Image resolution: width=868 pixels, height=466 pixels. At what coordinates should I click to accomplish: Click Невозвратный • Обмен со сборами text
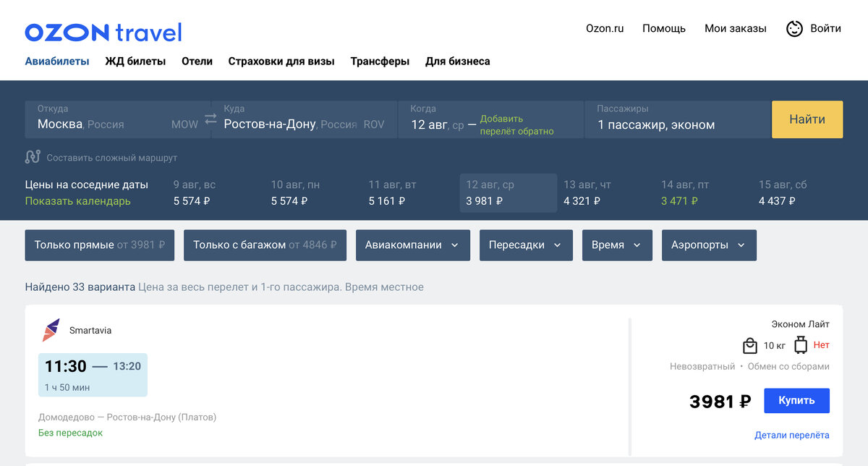click(749, 367)
